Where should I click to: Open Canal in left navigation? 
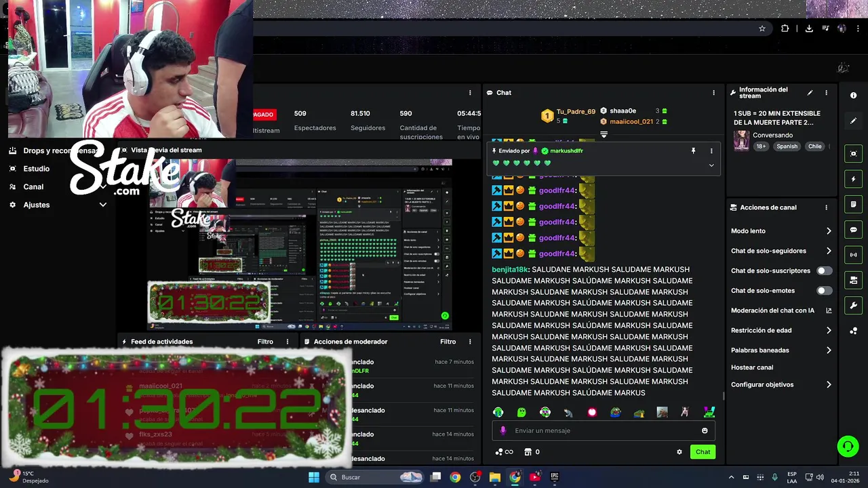pyautogui.click(x=33, y=187)
